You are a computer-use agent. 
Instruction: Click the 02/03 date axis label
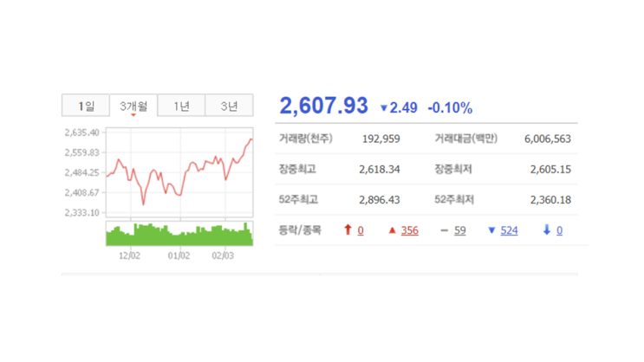pos(223,255)
